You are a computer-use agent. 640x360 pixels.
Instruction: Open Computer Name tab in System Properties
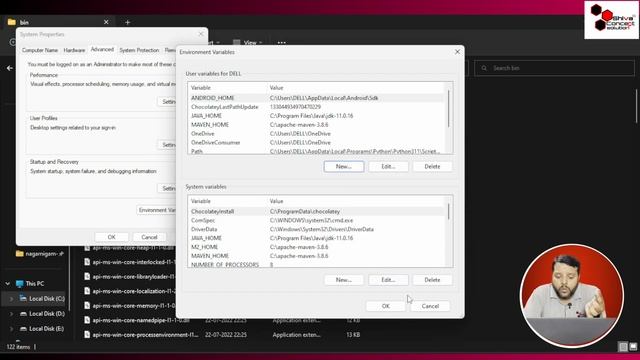point(40,50)
